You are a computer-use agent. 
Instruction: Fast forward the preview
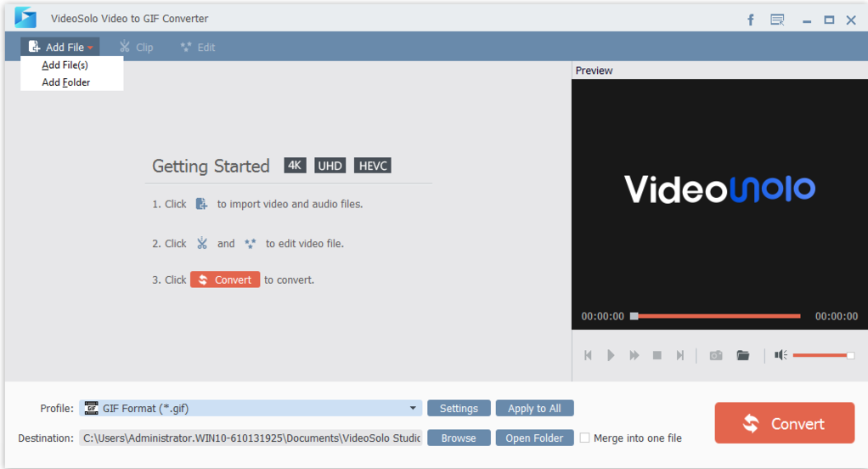634,355
